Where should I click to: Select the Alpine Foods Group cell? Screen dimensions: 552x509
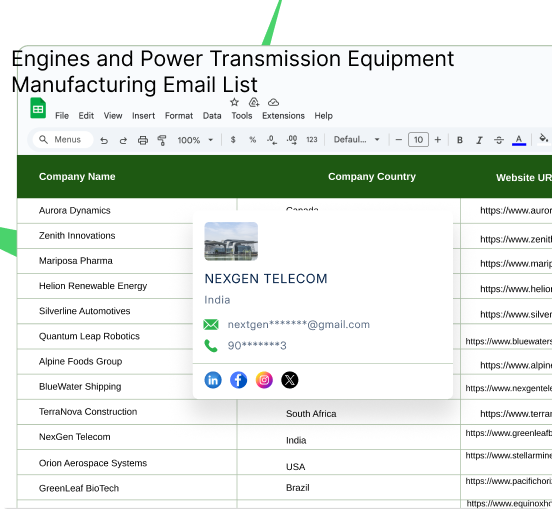[x=80, y=362]
